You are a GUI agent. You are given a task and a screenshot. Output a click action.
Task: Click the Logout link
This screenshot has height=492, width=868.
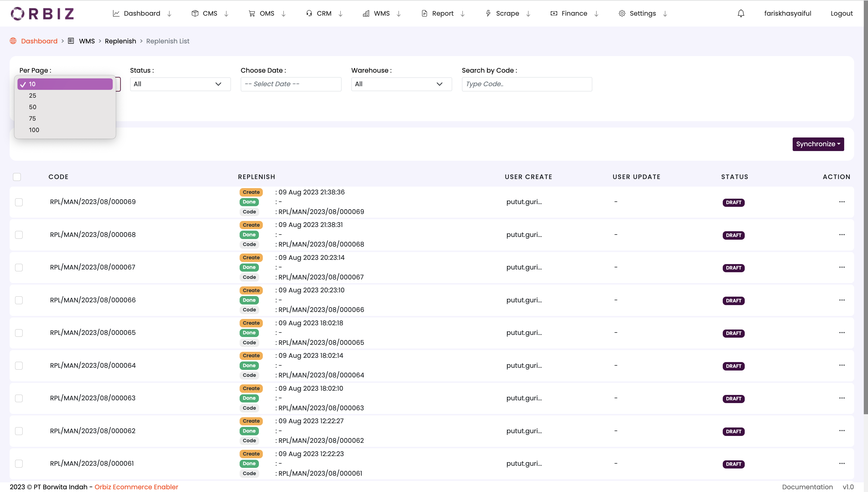(x=842, y=14)
